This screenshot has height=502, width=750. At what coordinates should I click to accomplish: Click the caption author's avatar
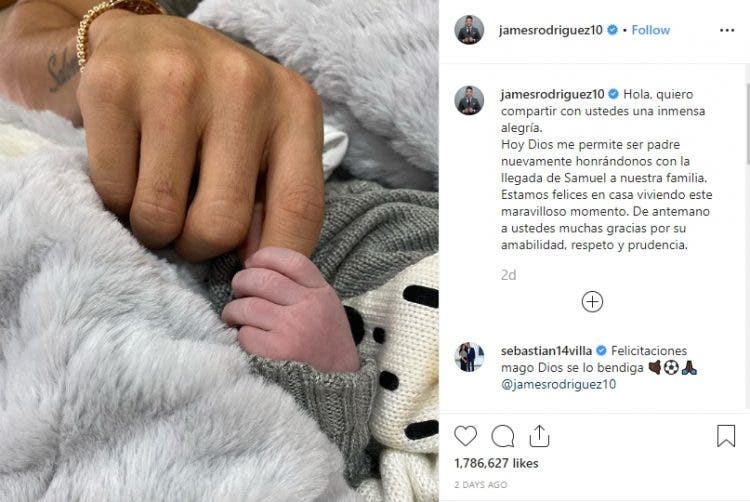tap(469, 100)
